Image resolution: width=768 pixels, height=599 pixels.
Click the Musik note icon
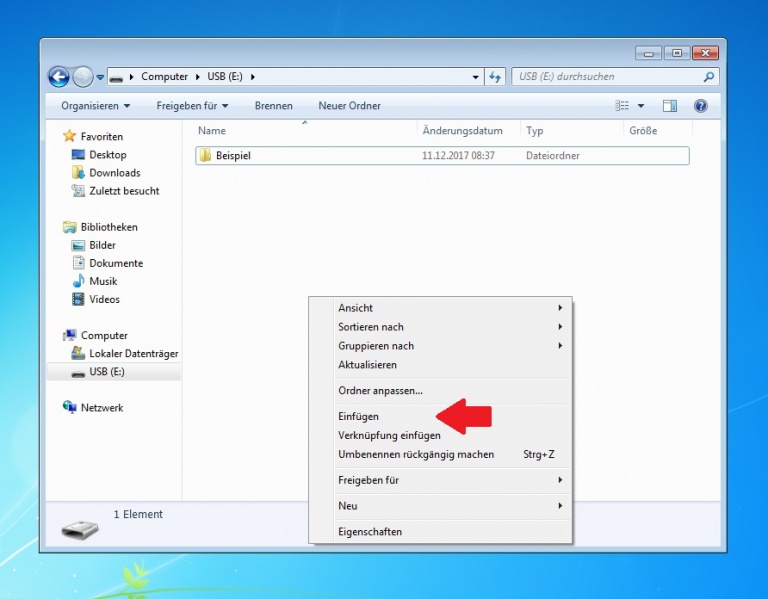tap(78, 281)
